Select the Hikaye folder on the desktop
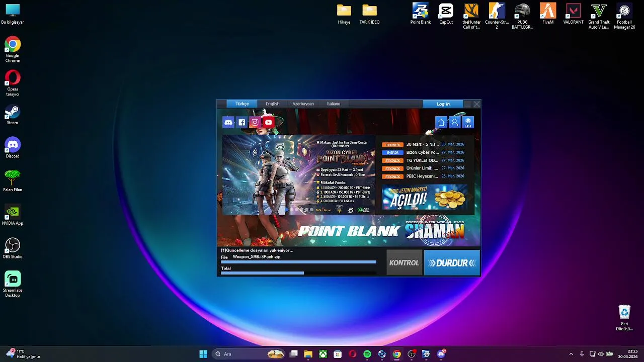Image resolution: width=644 pixels, height=362 pixels. pos(344,14)
